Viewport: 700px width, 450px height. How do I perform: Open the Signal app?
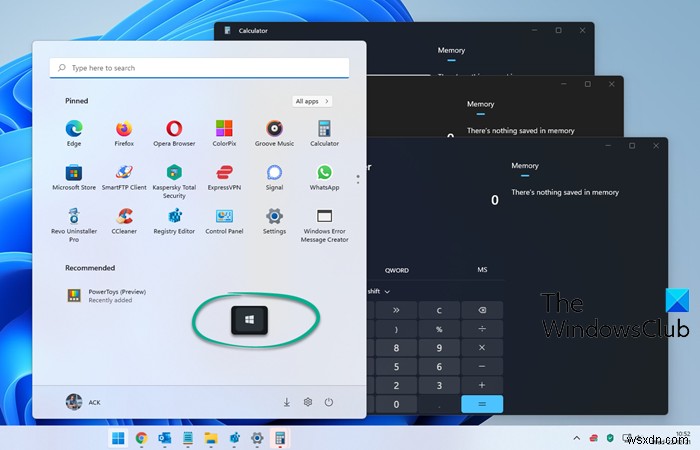pyautogui.click(x=274, y=177)
